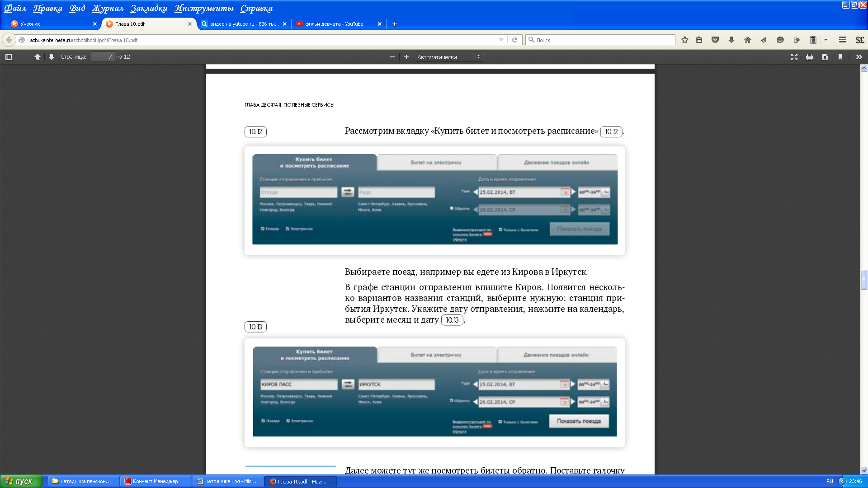Open the Справка menu
868x488 pixels.
256,8
